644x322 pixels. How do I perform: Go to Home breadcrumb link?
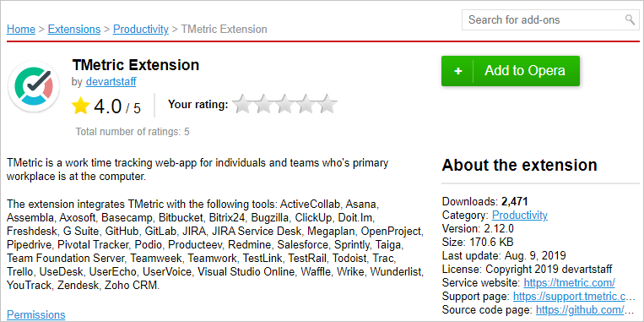click(21, 30)
